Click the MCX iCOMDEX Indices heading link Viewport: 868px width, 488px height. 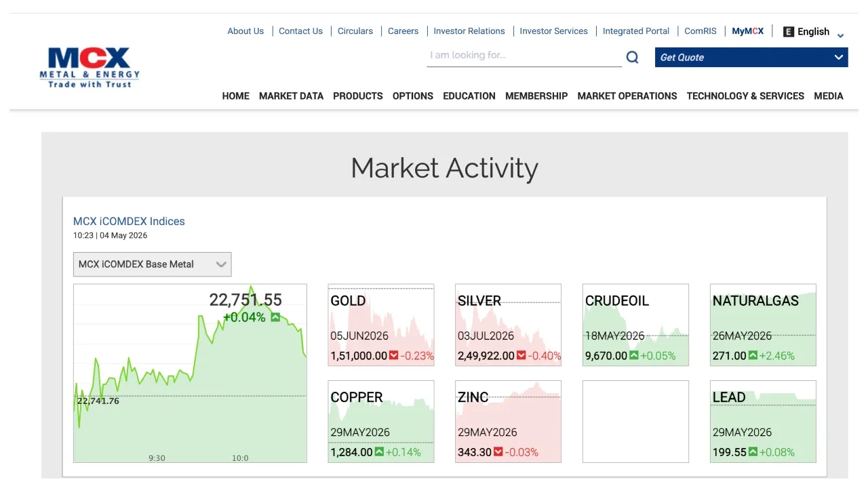(129, 222)
